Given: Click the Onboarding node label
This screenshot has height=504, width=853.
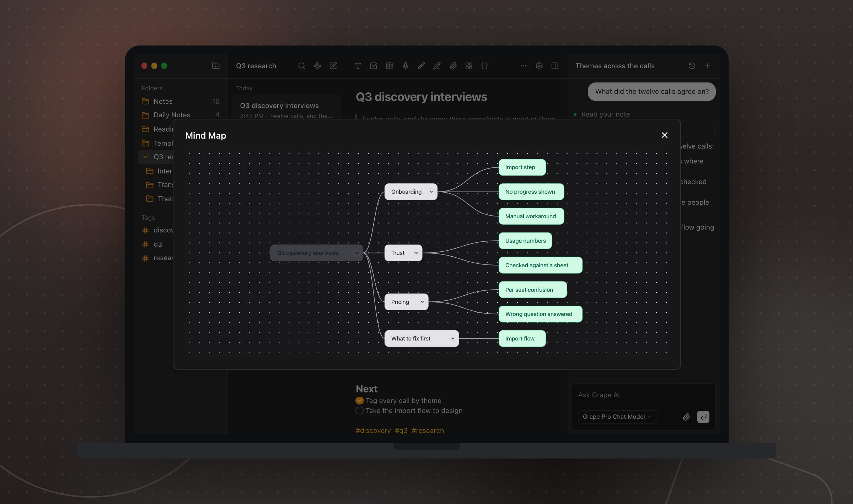Looking at the screenshot, I should 406,192.
